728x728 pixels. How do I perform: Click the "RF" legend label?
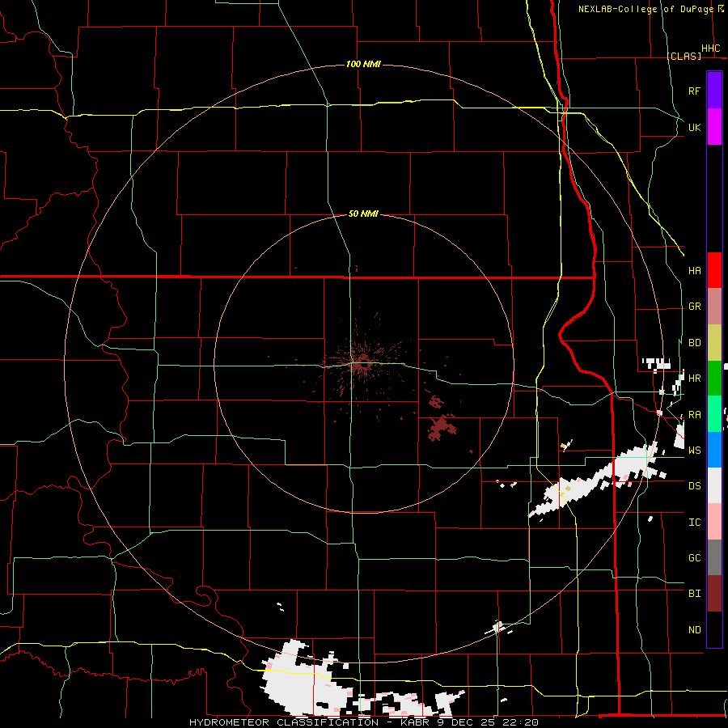tap(694, 91)
